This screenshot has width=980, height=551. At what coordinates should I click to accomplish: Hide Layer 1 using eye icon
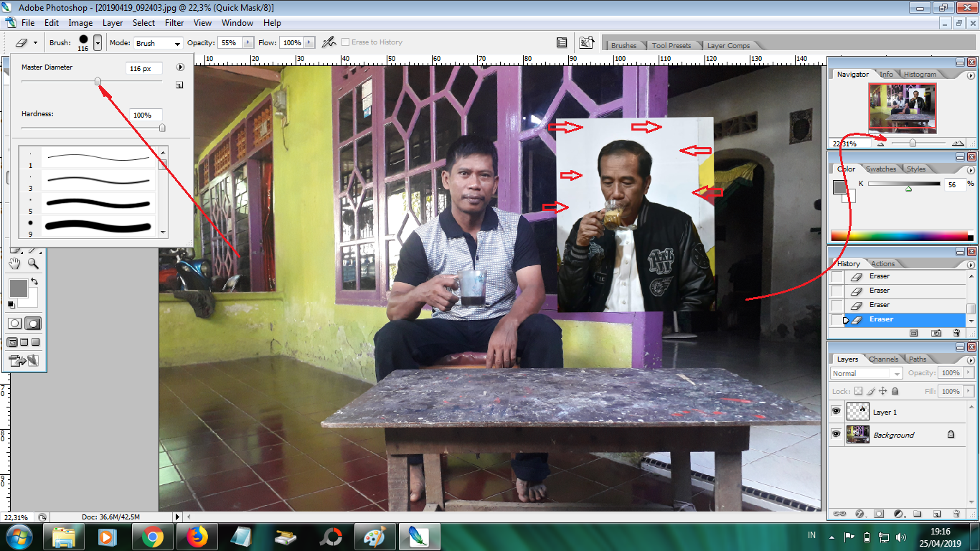point(836,411)
